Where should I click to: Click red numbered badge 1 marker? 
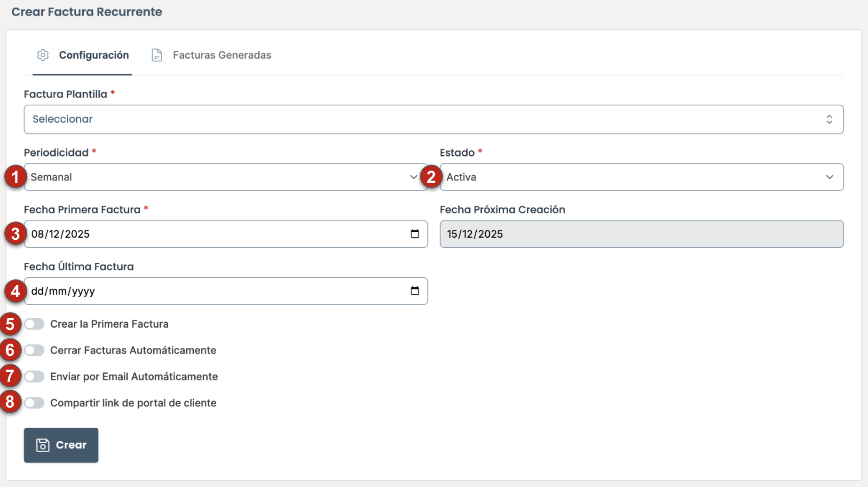15,177
